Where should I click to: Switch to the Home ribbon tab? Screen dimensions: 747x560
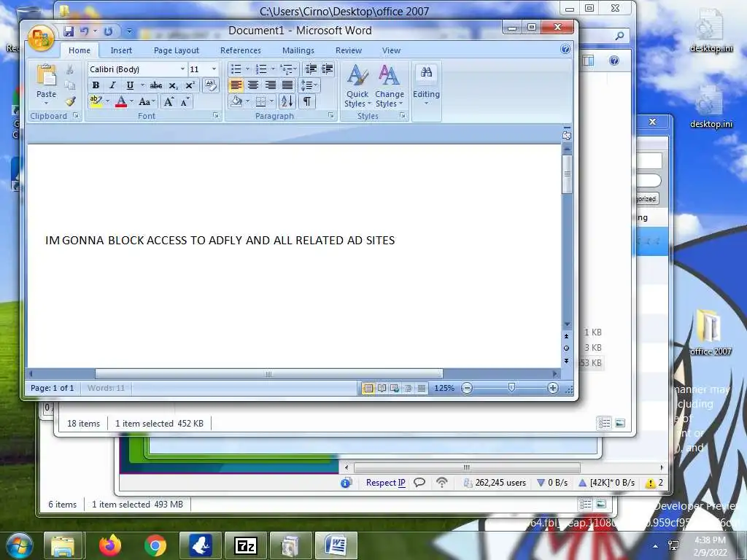point(79,50)
